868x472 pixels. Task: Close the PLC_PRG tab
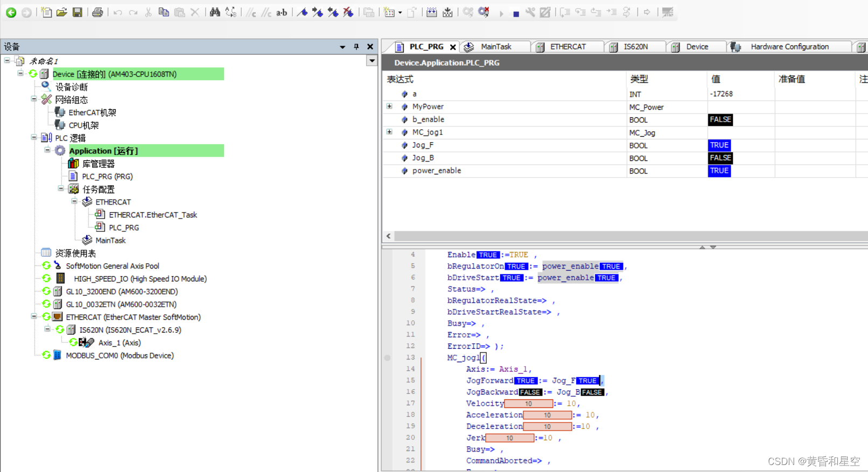tap(453, 47)
